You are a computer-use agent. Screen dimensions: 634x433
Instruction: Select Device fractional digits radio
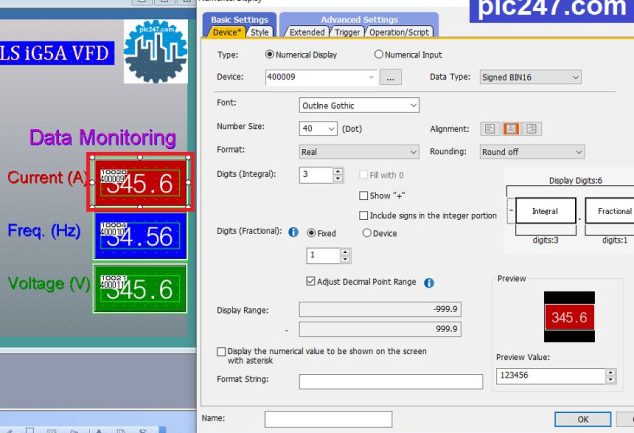click(x=367, y=233)
